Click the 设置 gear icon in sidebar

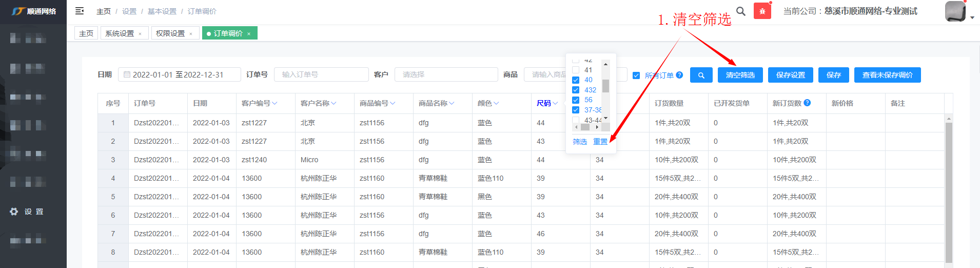[14, 212]
